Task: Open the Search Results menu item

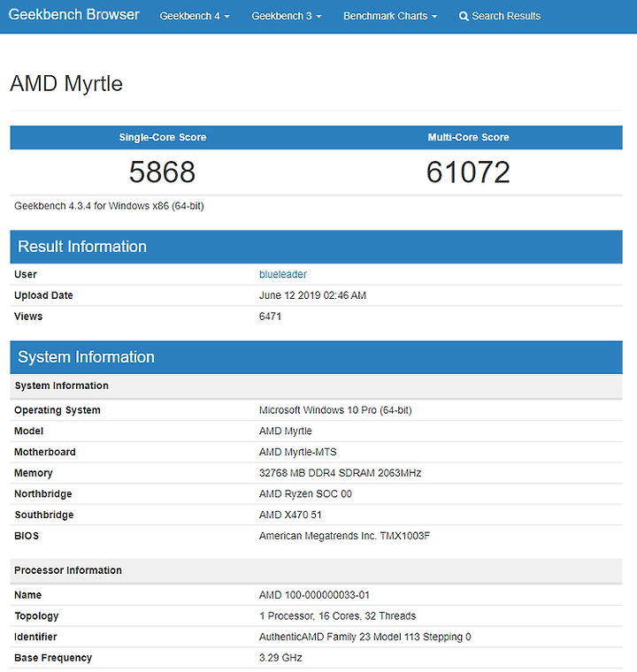Action: pyautogui.click(x=500, y=16)
